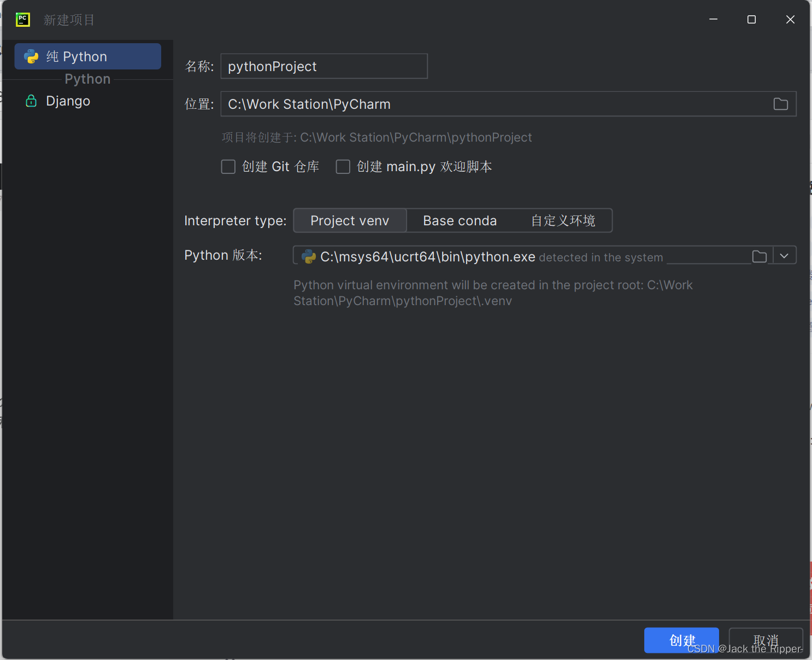
Task: Click the Python group header in the sidebar
Action: [x=87, y=79]
